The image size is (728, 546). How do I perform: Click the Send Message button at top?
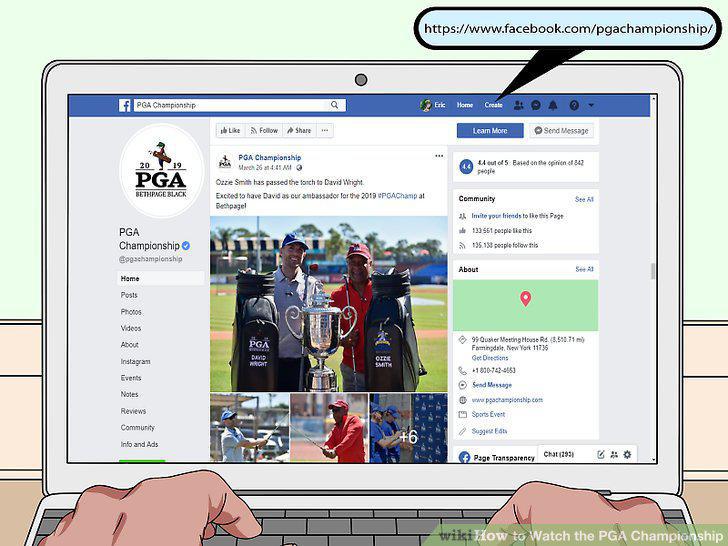pyautogui.click(x=561, y=131)
